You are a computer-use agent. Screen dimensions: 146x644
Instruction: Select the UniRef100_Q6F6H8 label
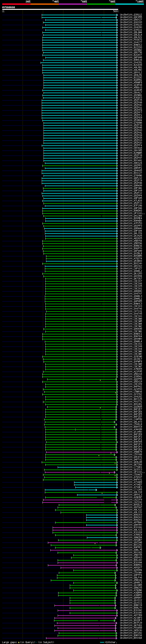[131, 58]
